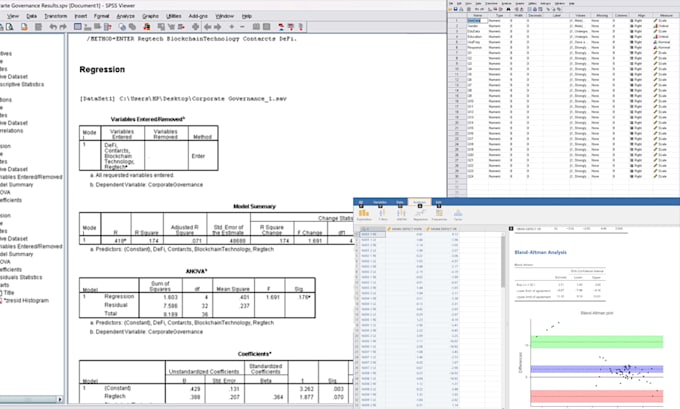
Task: Open the Graphs menu in SPSS Viewer
Action: coord(150,16)
